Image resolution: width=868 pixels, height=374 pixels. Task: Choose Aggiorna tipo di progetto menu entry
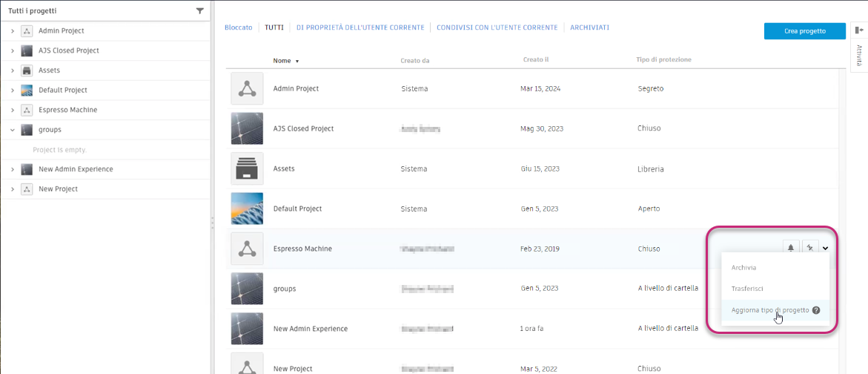(x=775, y=310)
